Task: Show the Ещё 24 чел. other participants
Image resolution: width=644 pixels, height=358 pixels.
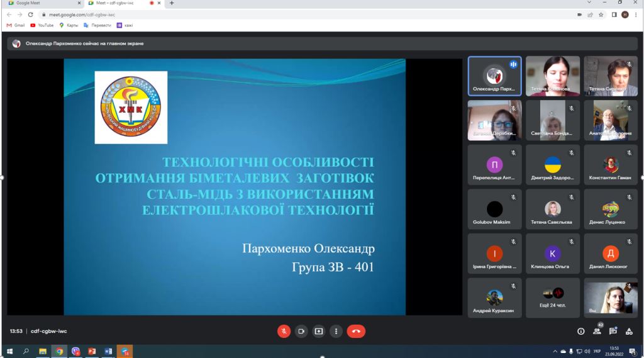Action: [x=553, y=298]
